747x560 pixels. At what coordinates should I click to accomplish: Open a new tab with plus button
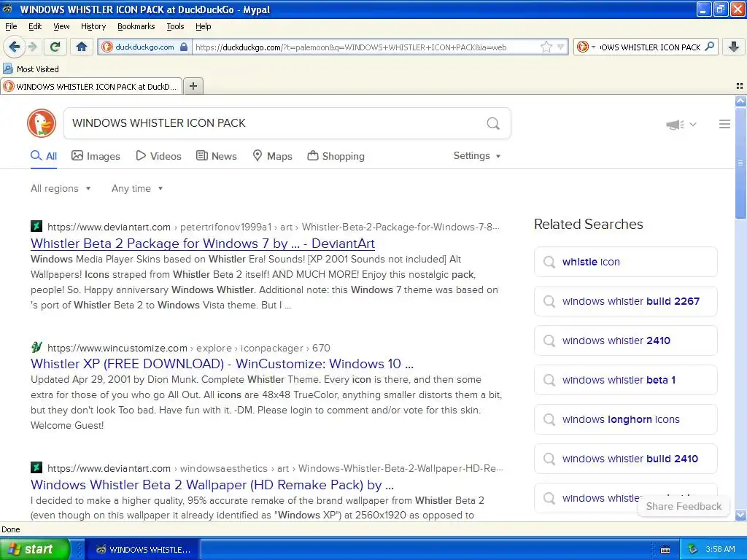click(x=193, y=86)
